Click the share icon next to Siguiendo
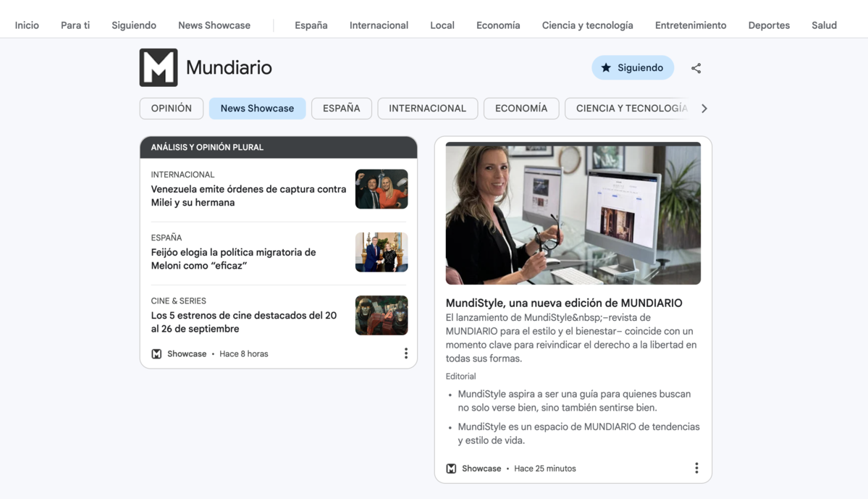Screen dimensions: 868x499 (x=696, y=68)
